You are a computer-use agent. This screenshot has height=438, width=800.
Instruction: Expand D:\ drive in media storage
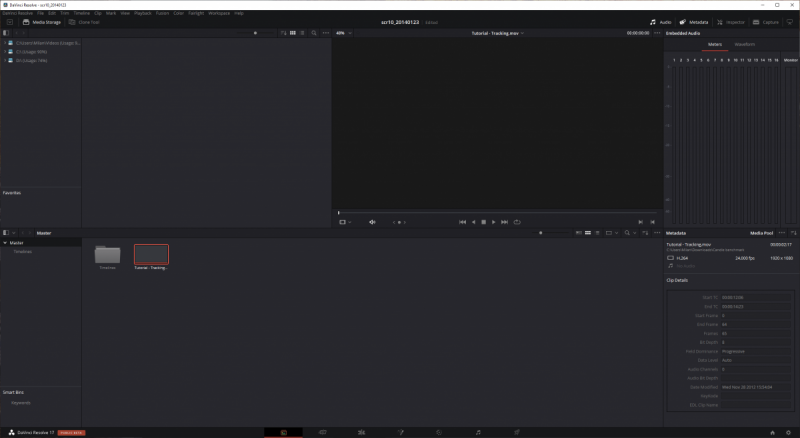(x=5, y=60)
